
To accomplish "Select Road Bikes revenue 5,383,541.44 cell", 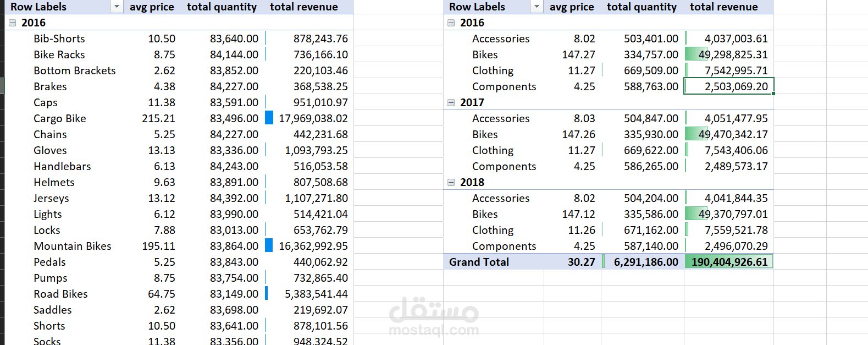I will coord(309,294).
